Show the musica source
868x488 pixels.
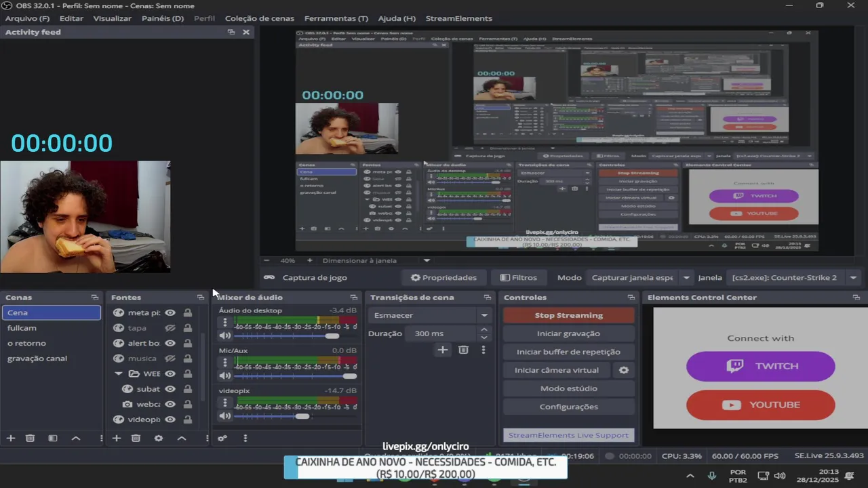pyautogui.click(x=170, y=359)
